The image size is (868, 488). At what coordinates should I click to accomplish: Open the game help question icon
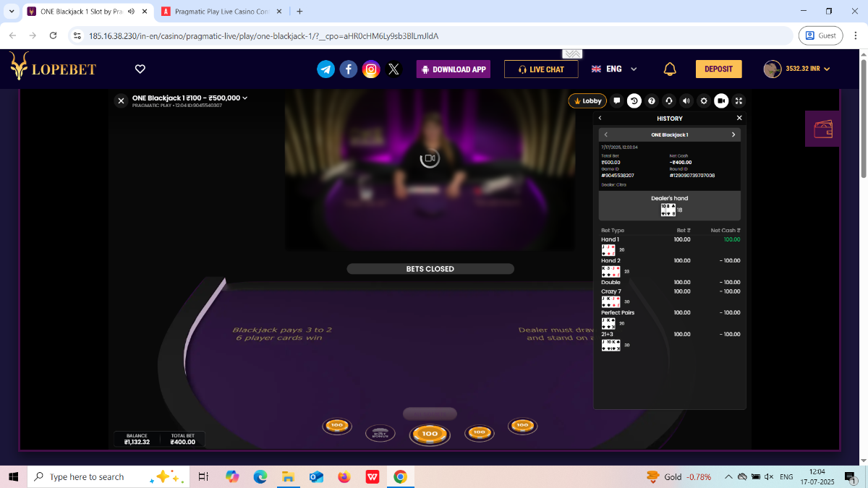click(652, 101)
